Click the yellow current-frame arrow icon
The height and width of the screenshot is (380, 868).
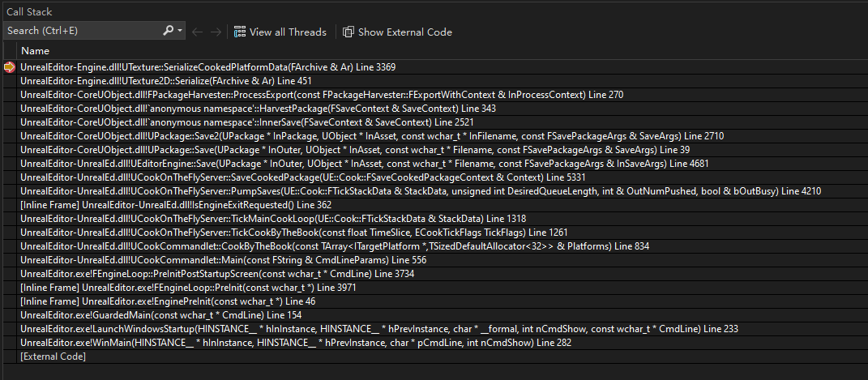tap(10, 67)
